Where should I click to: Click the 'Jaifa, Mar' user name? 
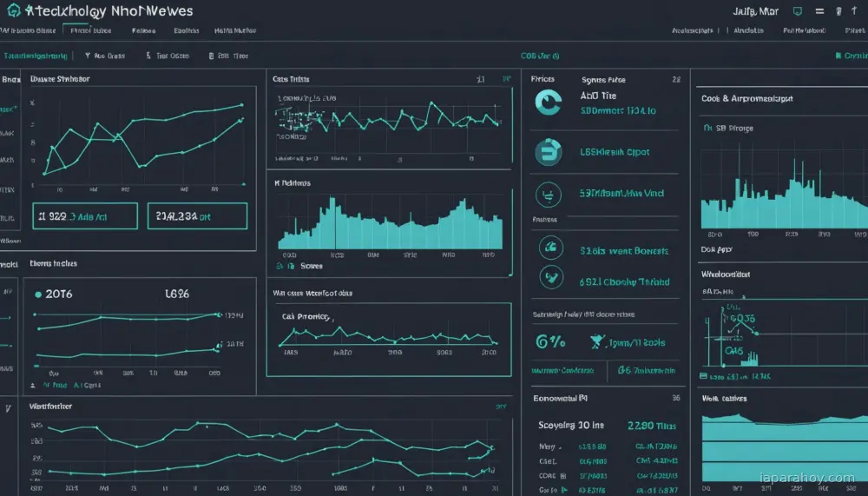[x=756, y=11]
